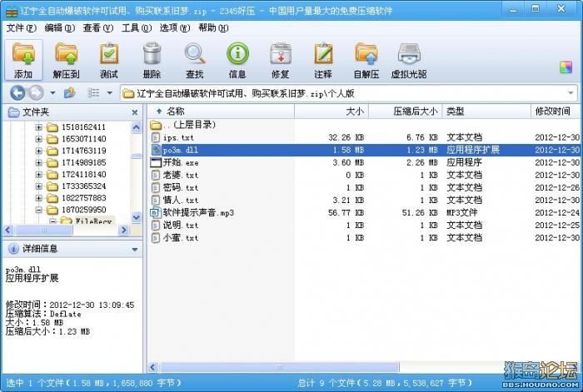The height and width of the screenshot is (392, 583).
Task: Sort by the 名称 column header
Action: point(222,111)
